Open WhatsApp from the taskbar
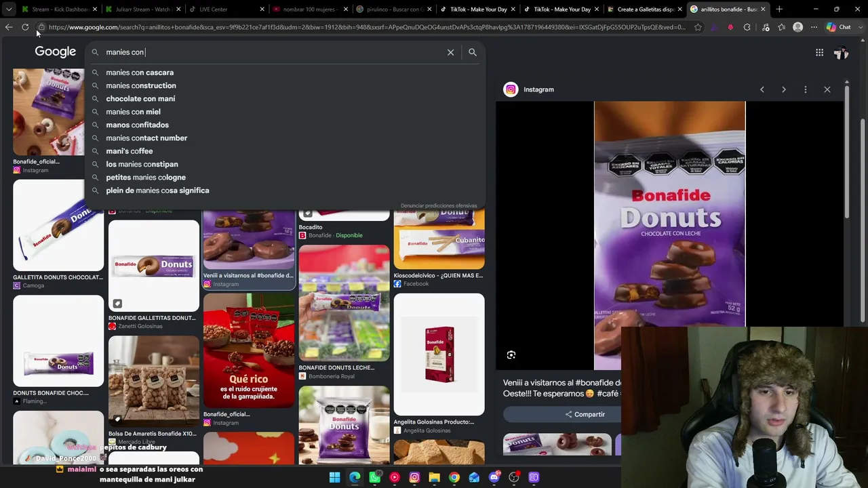The height and width of the screenshot is (488, 868). click(375, 477)
